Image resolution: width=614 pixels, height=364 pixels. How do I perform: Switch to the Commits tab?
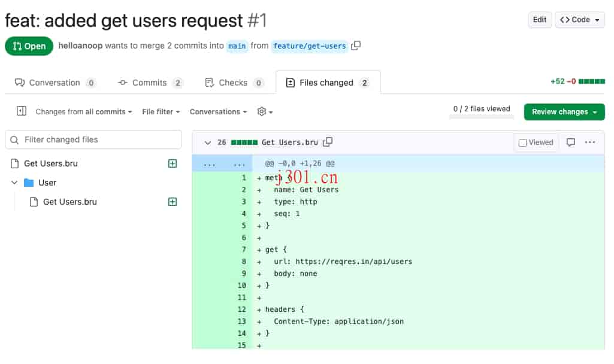click(x=149, y=83)
